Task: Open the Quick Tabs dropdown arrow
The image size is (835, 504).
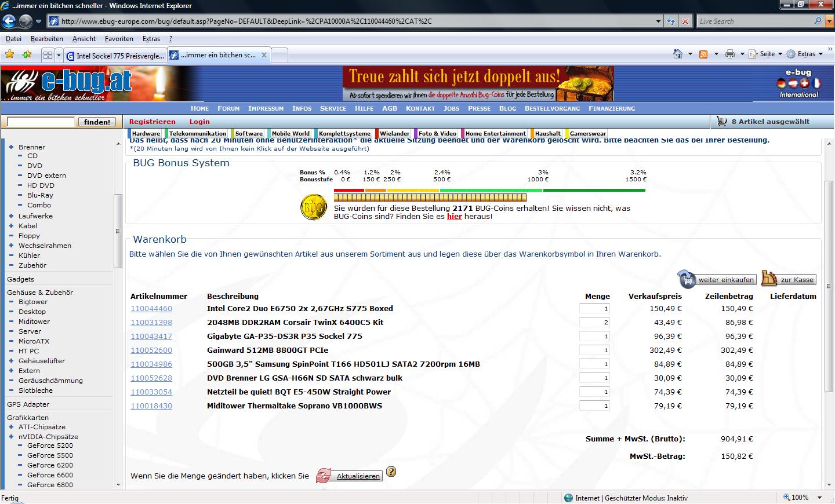Action: coord(59,55)
